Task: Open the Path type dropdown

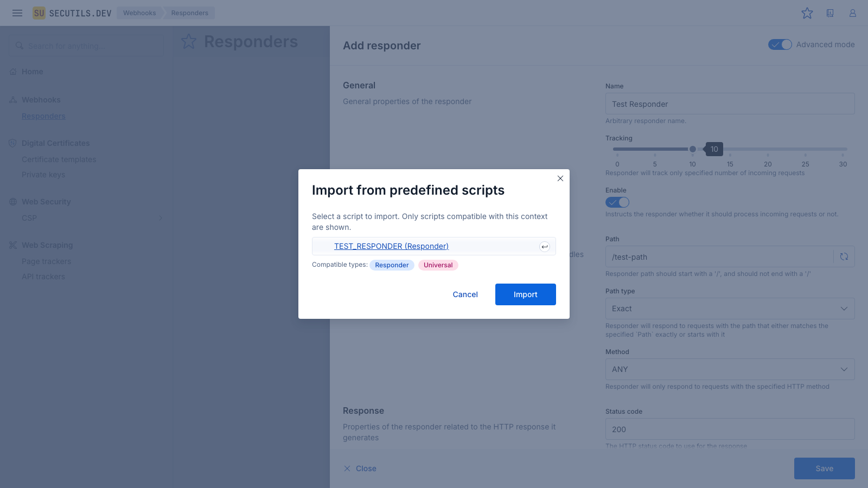Action: [x=730, y=309]
